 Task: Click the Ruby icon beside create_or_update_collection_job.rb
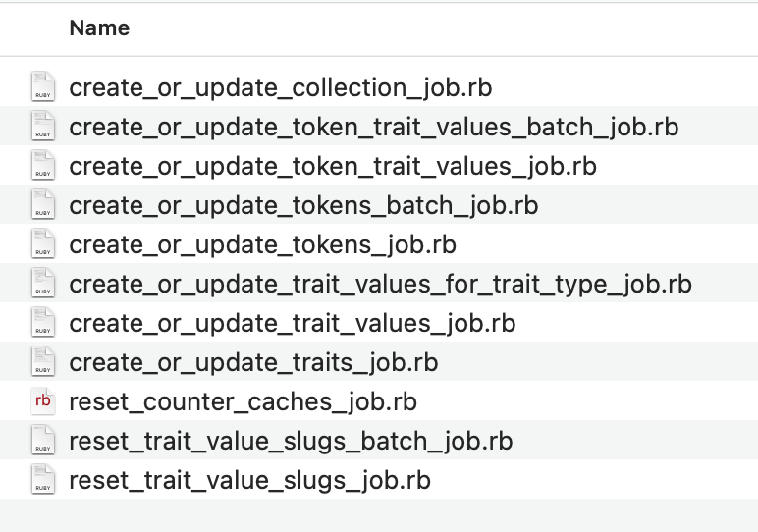pos(42,87)
